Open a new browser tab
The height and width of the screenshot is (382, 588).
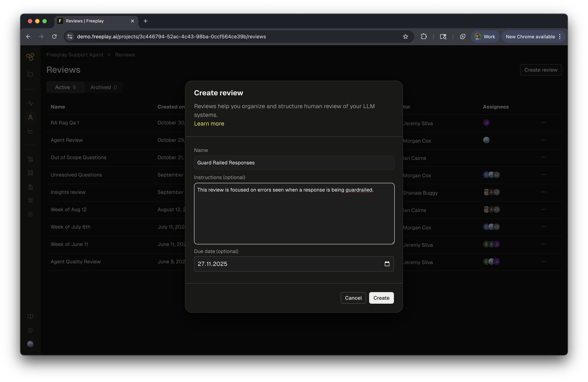145,21
